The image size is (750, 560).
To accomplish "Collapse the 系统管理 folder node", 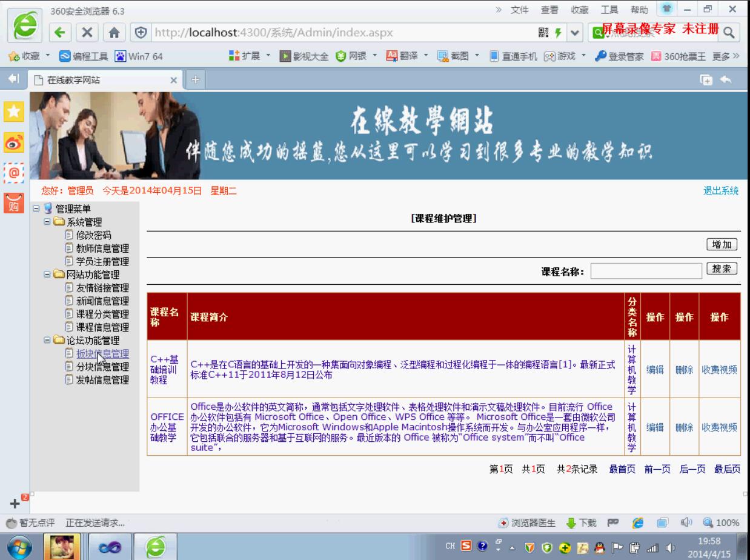I will tap(47, 222).
